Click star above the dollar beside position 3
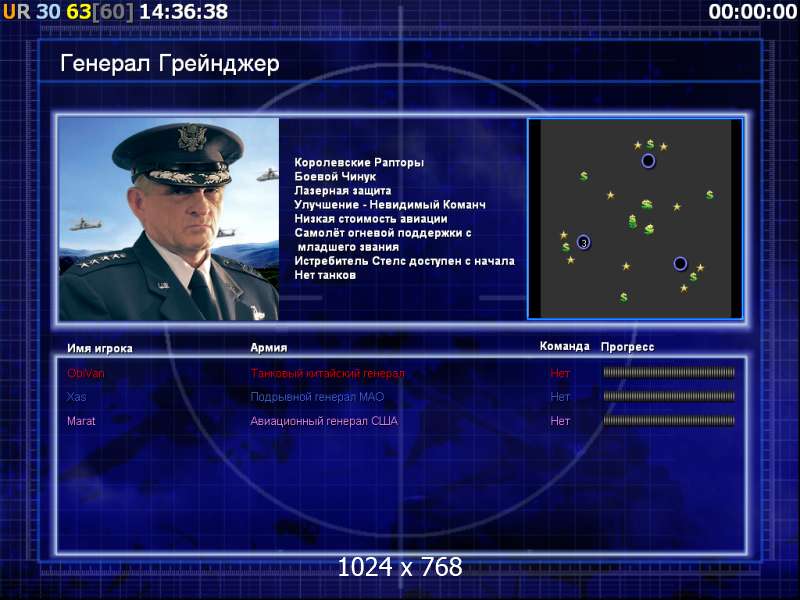 pos(563,235)
